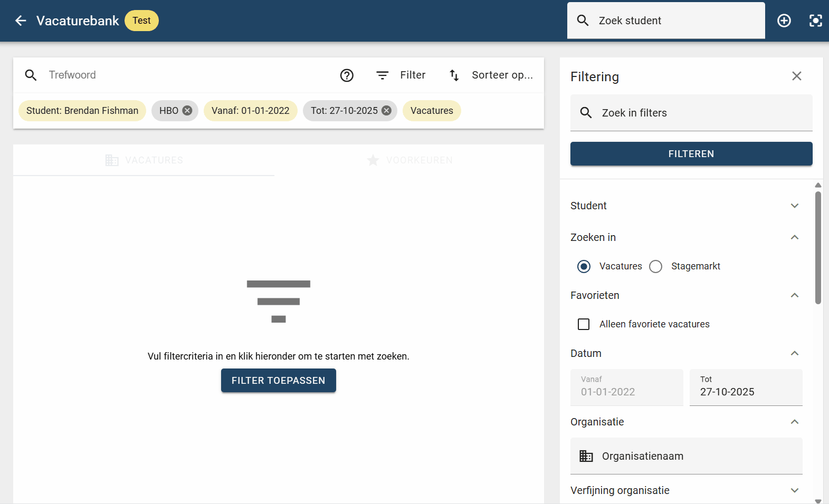Switch to the VACATURES tab
The image size is (829, 504).
tap(144, 160)
